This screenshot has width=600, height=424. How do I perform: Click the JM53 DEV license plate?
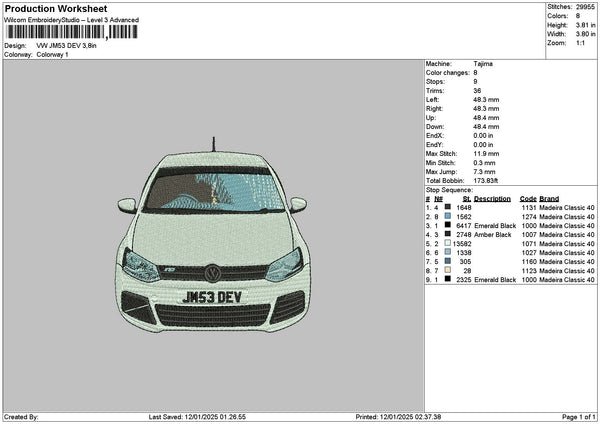[212, 297]
